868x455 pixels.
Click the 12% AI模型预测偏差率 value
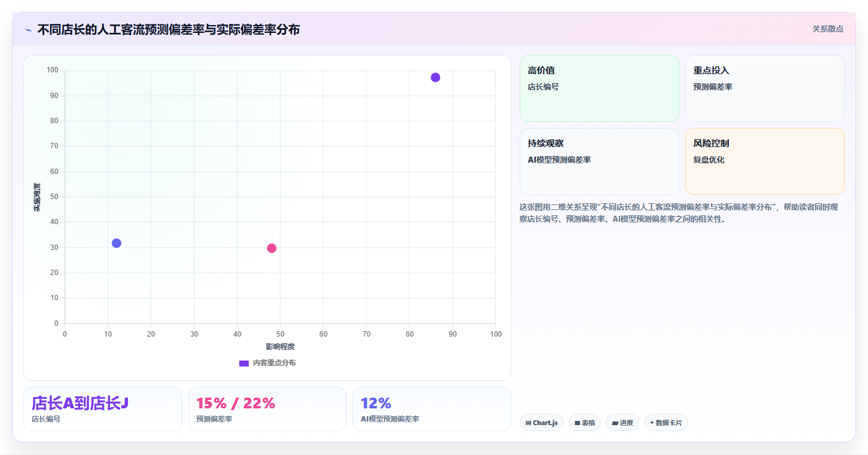point(376,404)
